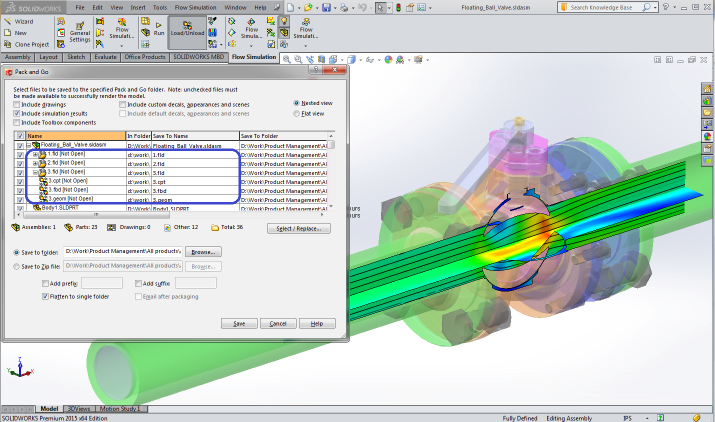The image size is (715, 422).
Task: Collapse Floating_Ball_Valve.sldasm tree node
Action: click(29, 145)
